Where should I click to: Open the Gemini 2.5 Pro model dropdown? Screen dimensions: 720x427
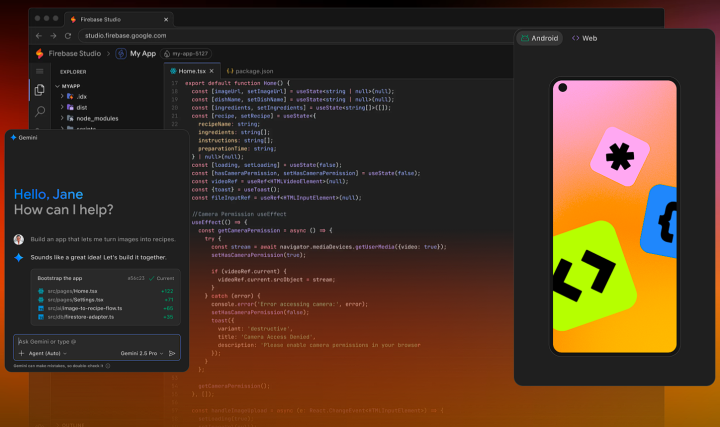139,353
